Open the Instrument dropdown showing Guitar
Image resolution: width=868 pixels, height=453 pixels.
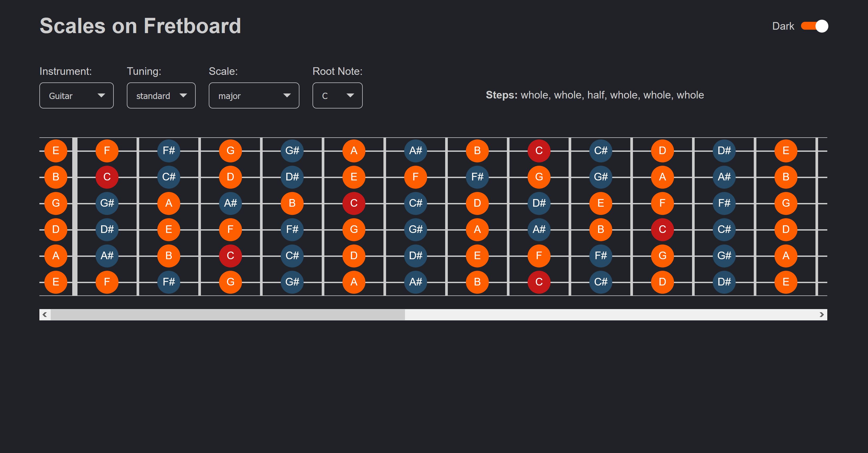pyautogui.click(x=76, y=96)
